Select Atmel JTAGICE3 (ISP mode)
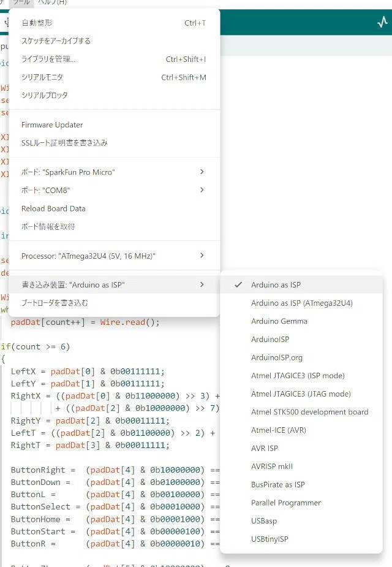 [x=301, y=376]
